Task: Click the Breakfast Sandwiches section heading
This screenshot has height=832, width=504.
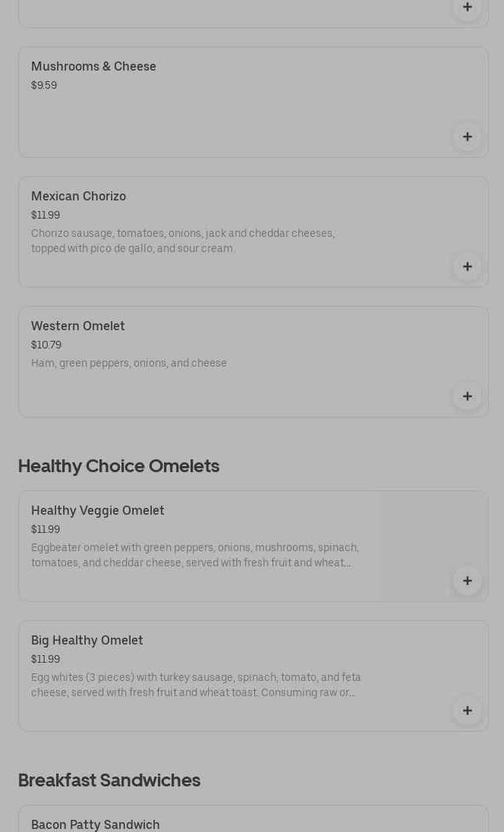Action: click(x=109, y=780)
